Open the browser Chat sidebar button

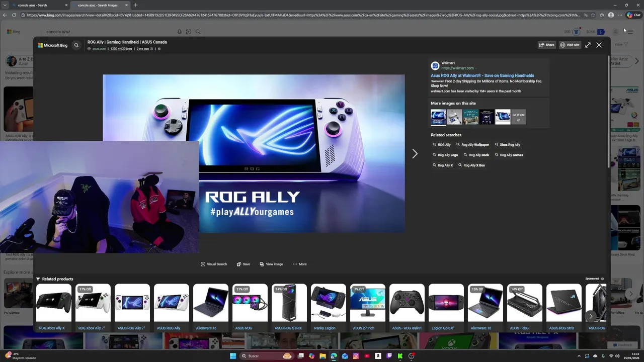click(x=633, y=15)
